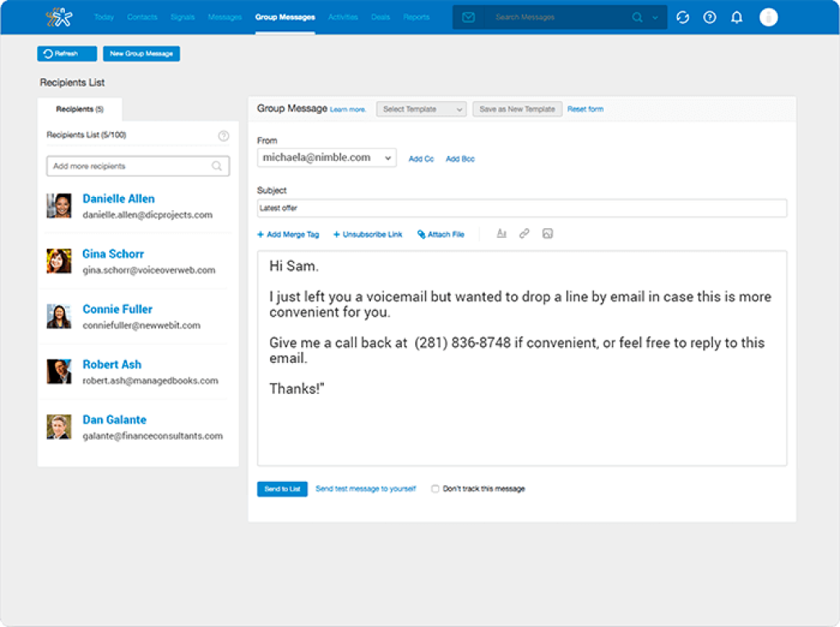840x627 pixels.
Task: Click Save as New Template button
Action: point(518,109)
